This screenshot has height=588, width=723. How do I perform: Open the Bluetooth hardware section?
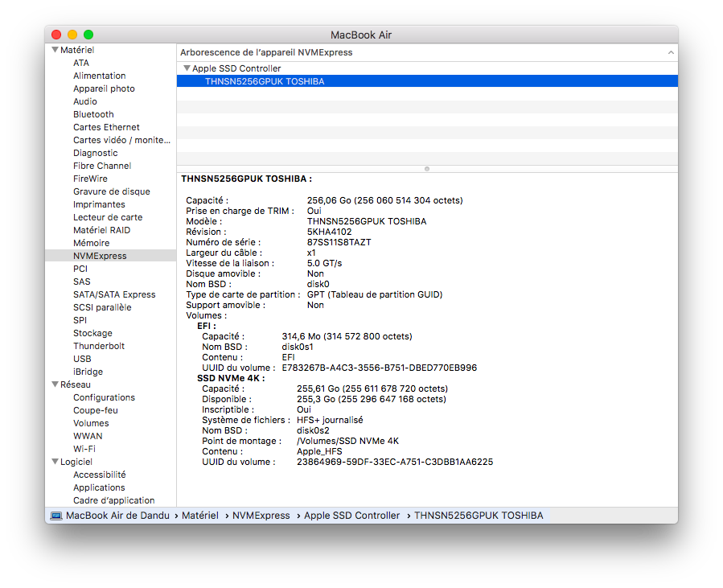tap(93, 114)
